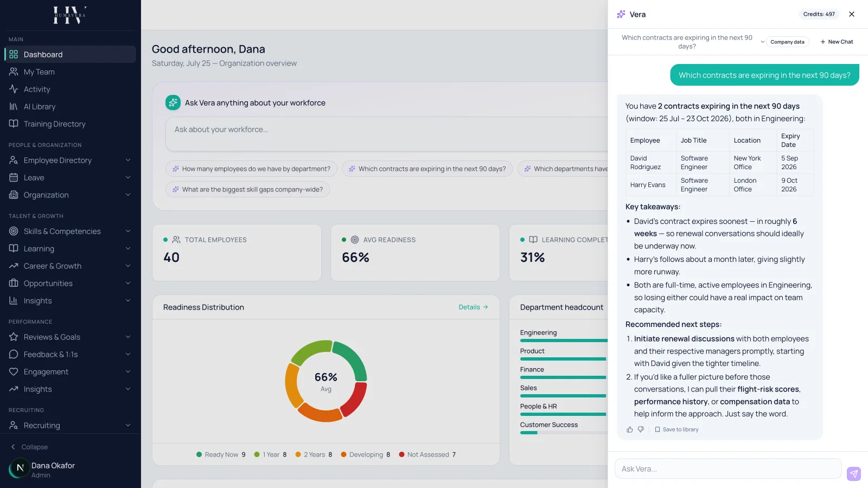Screen dimensions: 868x488
Task: Click the red segment of readiness donut chart
Action: [354, 400]
